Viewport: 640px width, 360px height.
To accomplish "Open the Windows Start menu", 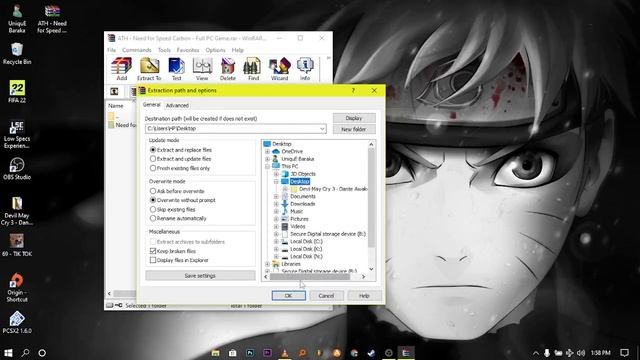I will (8, 353).
